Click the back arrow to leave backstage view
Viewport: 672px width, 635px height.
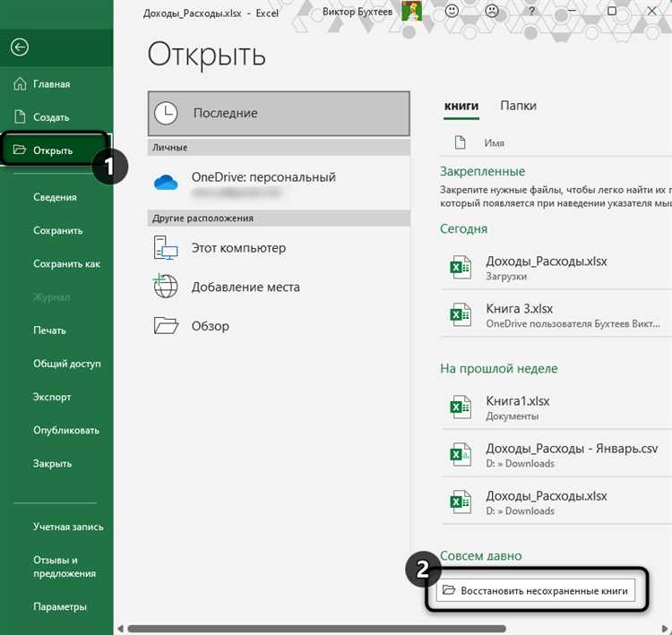pos(20,47)
